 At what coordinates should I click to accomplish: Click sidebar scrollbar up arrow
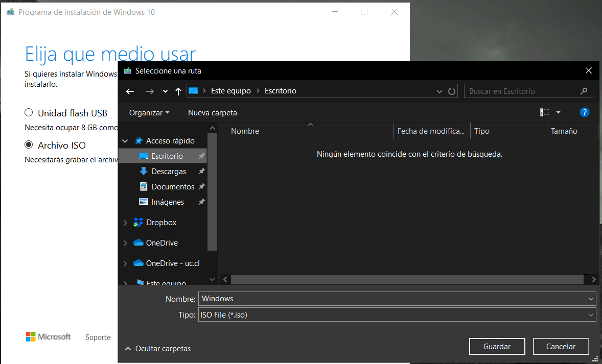(x=212, y=128)
